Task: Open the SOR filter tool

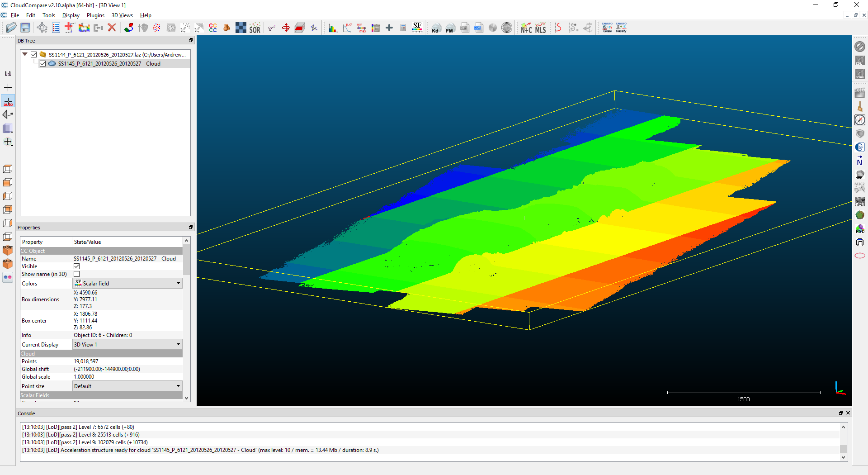Action: (255, 28)
